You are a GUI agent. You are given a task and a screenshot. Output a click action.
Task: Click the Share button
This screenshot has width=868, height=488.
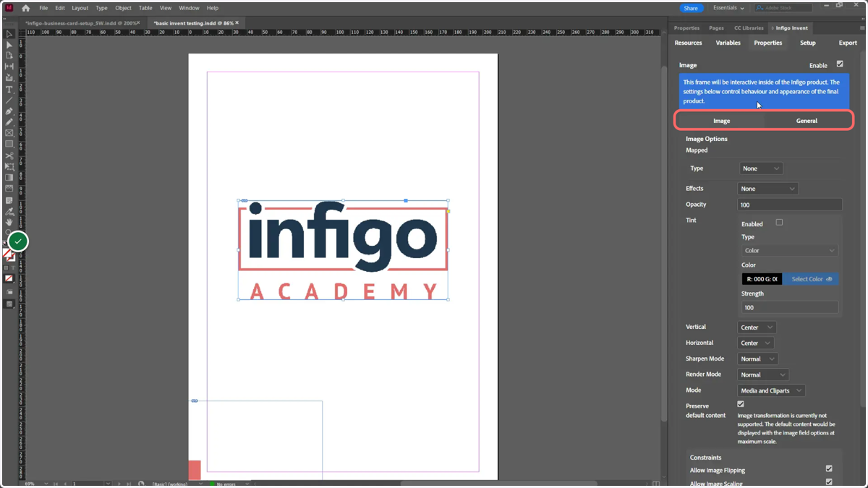coord(691,8)
